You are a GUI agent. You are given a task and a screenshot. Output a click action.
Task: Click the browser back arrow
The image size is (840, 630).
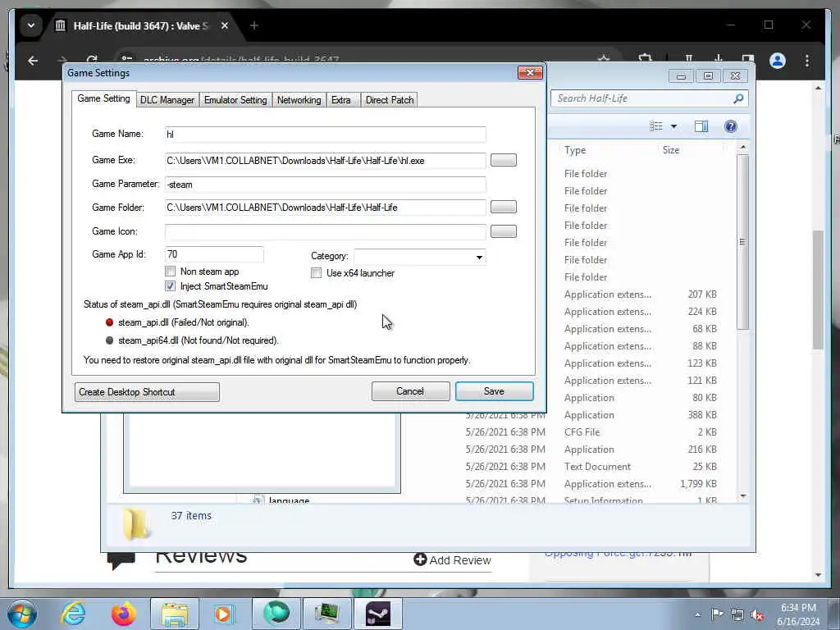[33, 61]
